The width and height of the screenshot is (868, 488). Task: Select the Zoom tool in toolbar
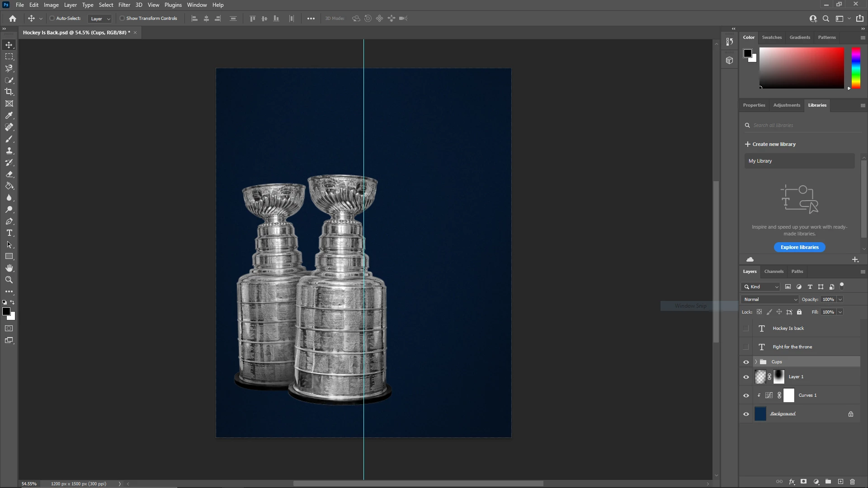(9, 280)
